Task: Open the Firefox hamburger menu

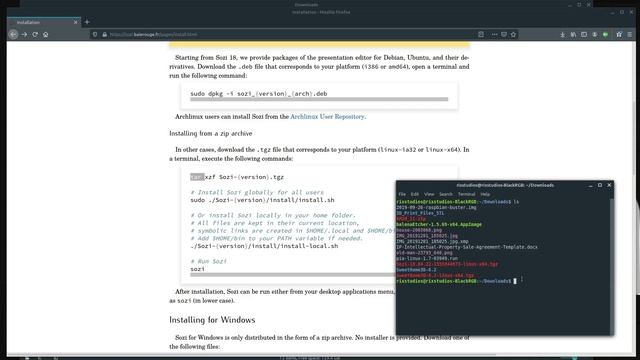Action: pyautogui.click(x=630, y=35)
